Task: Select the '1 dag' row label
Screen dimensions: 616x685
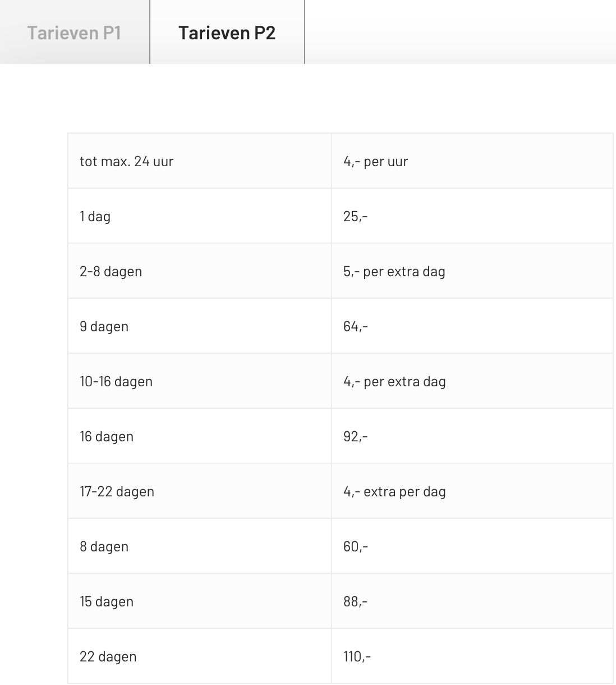Action: coord(200,216)
